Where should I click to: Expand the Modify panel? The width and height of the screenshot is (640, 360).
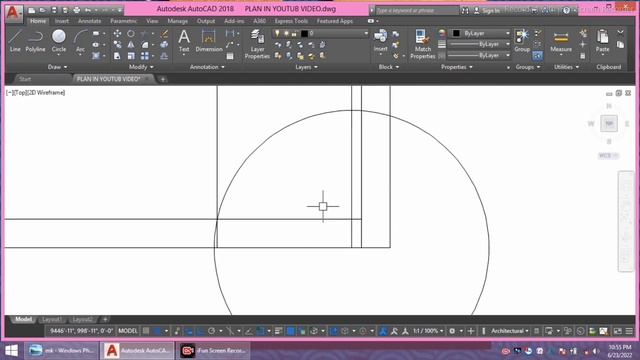[141, 67]
